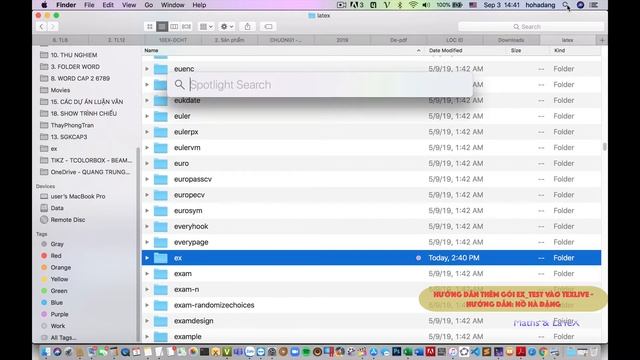Viewport: 640px width, 360px height.
Task: Filter by the Green tag
Action: 59,291
